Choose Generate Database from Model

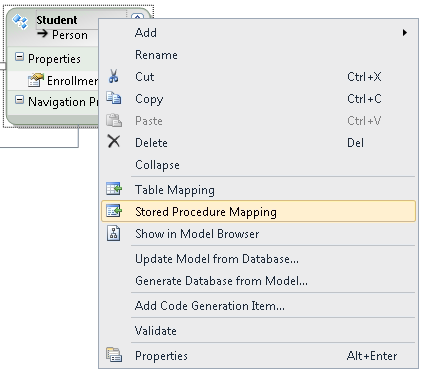(258, 281)
